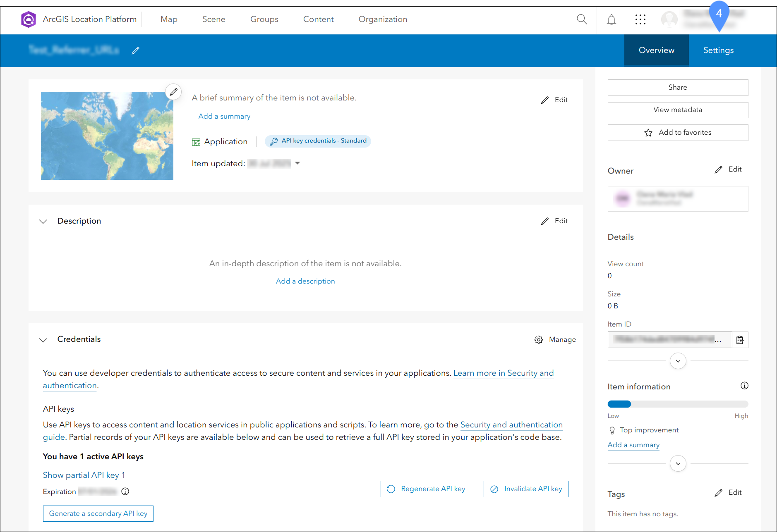
Task: Click the ArcGIS Location Platform logo
Action: pyautogui.click(x=29, y=19)
